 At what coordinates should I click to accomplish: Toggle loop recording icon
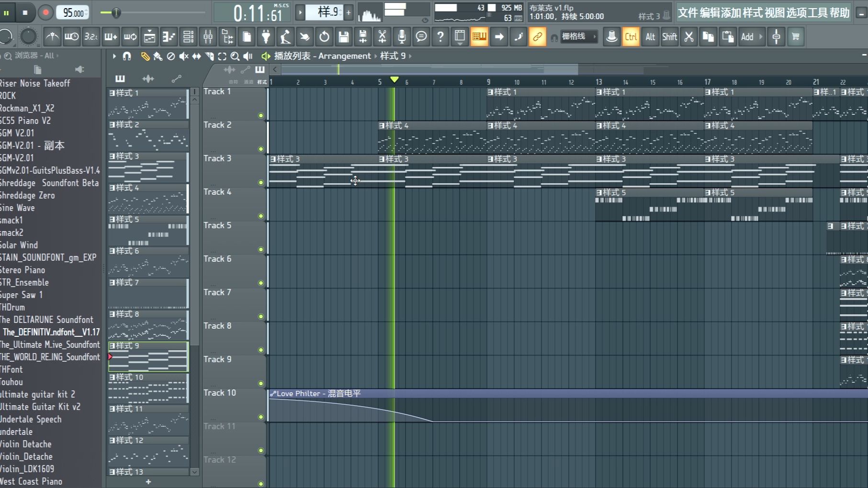130,37
